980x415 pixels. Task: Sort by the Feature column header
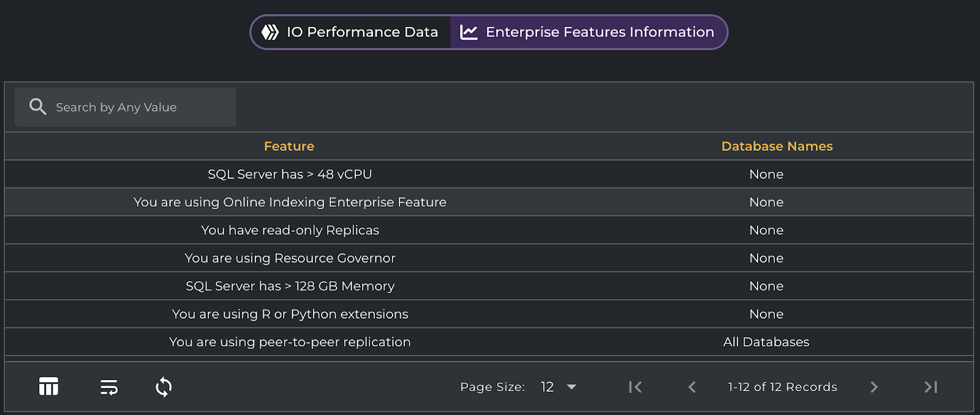pyautogui.click(x=288, y=147)
